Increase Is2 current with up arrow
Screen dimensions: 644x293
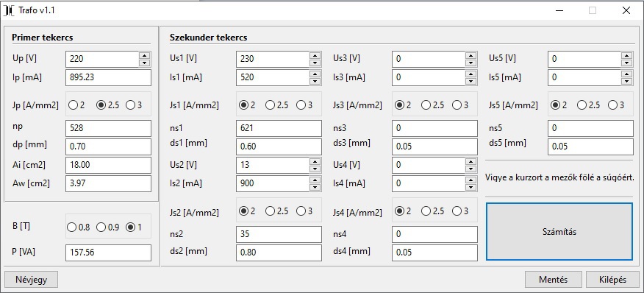point(315,180)
